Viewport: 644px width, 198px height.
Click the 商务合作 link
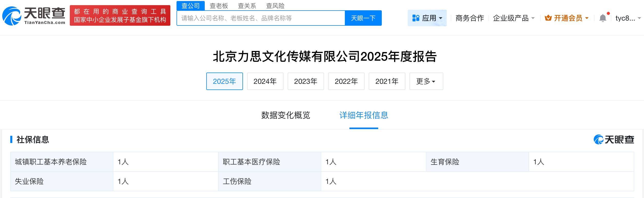(x=470, y=18)
